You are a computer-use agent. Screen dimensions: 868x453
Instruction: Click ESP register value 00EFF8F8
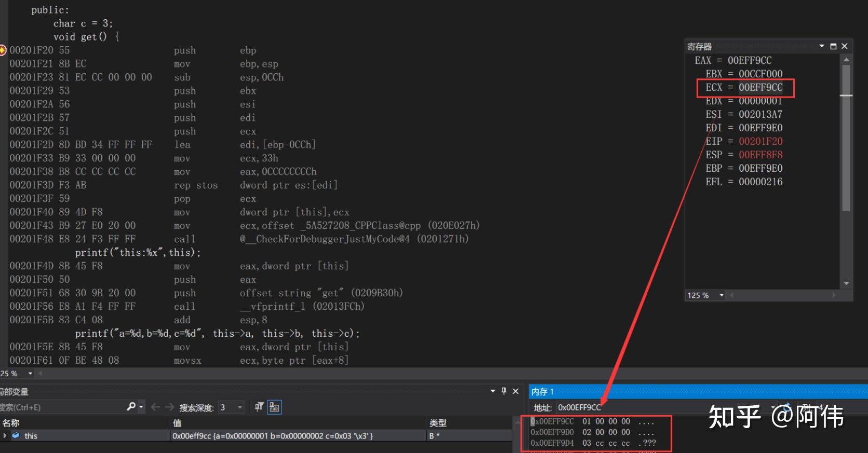pyautogui.click(x=760, y=155)
